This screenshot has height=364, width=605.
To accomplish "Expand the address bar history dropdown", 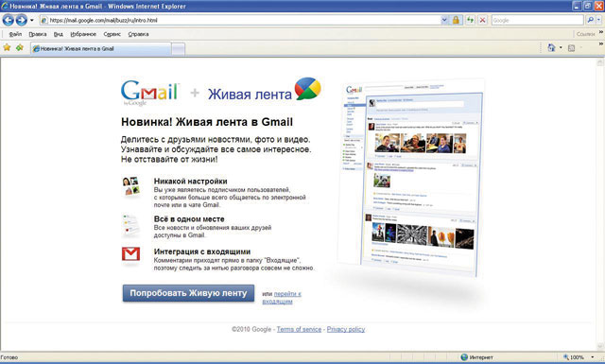I will [x=444, y=20].
